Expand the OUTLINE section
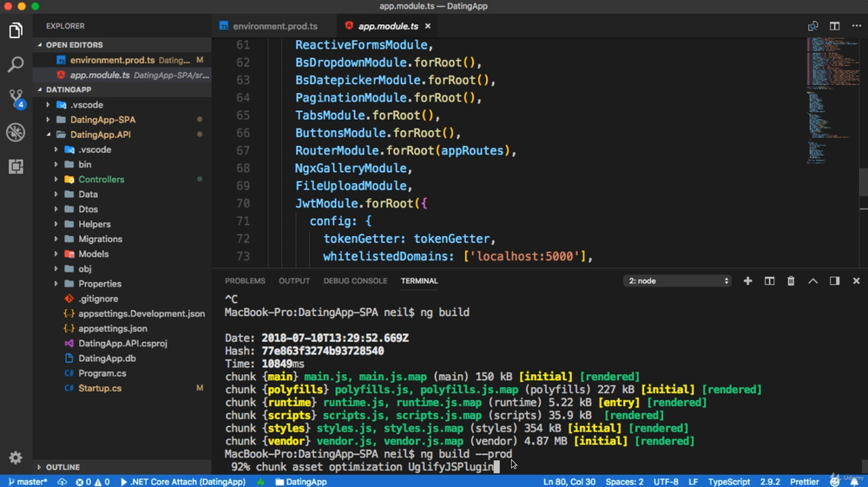 point(122,467)
